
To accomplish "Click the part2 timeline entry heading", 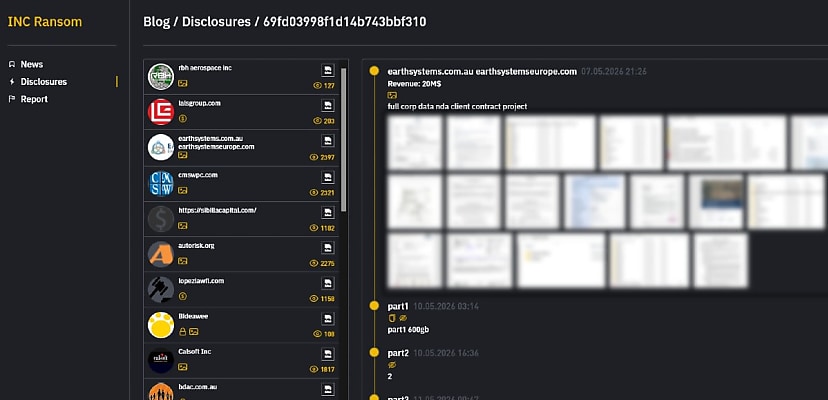I will (x=398, y=353).
